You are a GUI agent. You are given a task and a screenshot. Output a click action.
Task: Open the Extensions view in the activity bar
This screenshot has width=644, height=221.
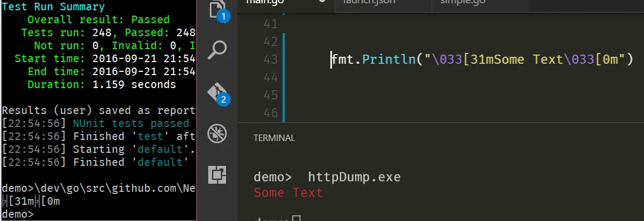coord(217,176)
